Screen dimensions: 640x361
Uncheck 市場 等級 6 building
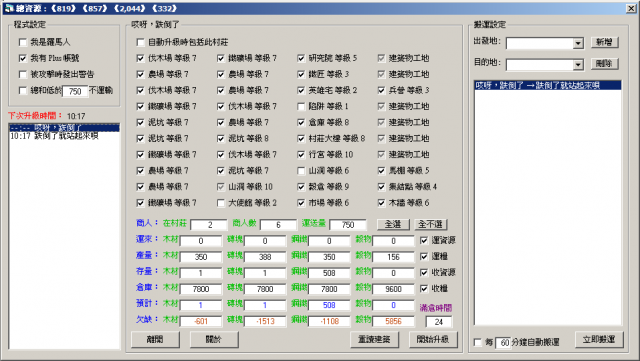coord(301,203)
